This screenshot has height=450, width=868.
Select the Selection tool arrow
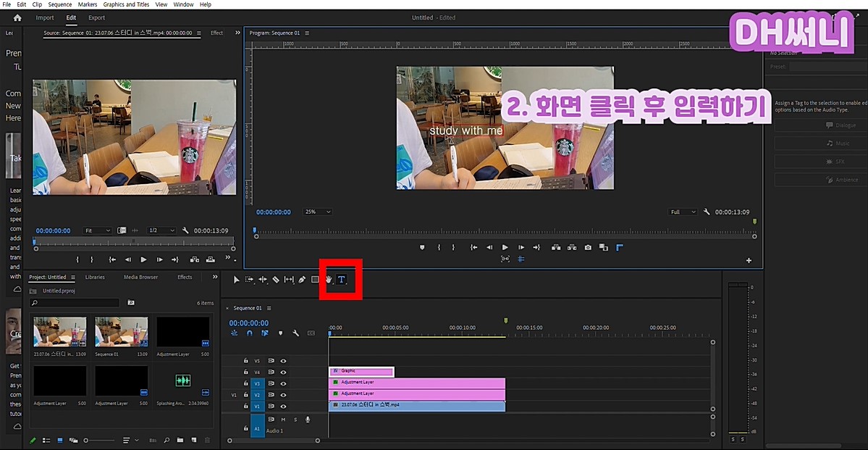coord(237,280)
